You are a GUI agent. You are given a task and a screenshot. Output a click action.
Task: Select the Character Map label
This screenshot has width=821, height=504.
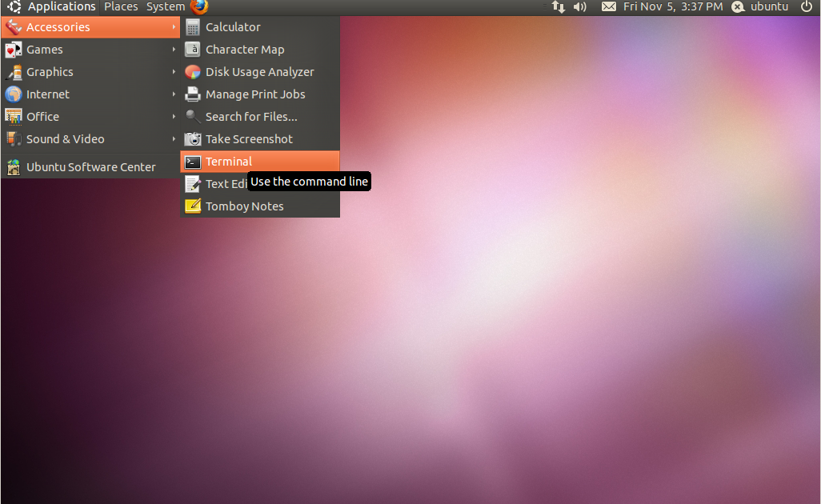[245, 50]
